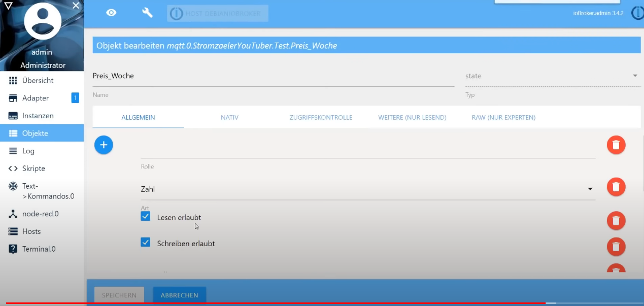Click the Log lines icon
Viewport: 644px width, 306px height.
click(13, 151)
